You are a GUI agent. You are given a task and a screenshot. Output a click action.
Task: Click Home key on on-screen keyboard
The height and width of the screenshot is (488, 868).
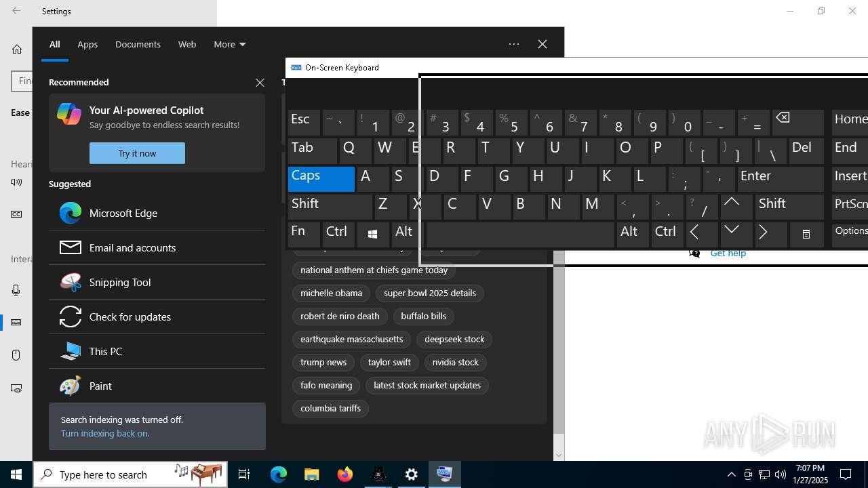coord(850,123)
